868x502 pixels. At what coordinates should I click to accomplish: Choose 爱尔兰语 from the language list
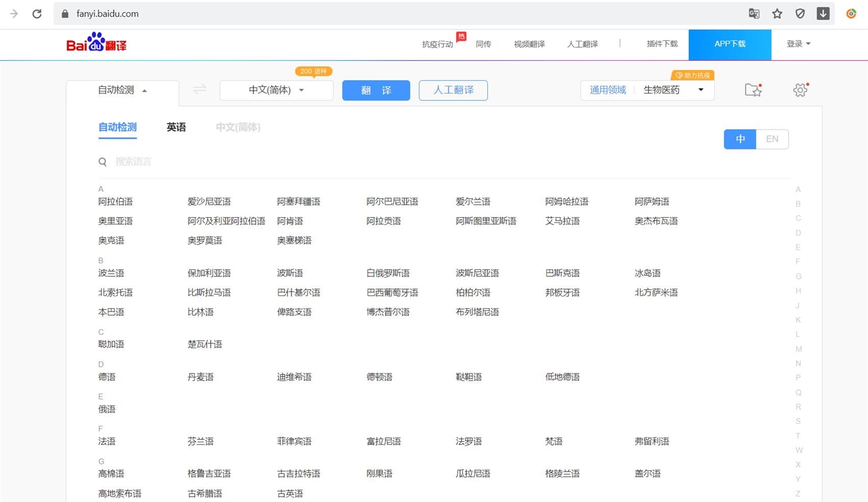pos(473,201)
